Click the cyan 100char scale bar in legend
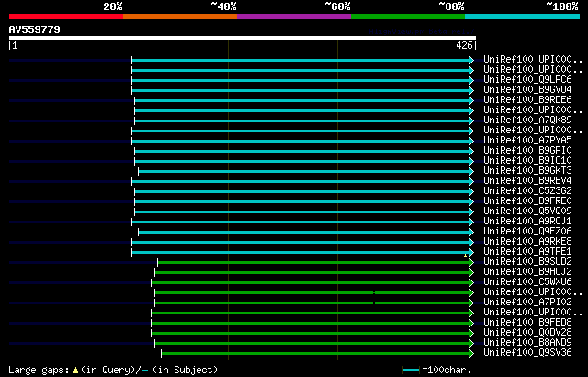The width and height of the screenshot is (588, 377). click(x=411, y=371)
